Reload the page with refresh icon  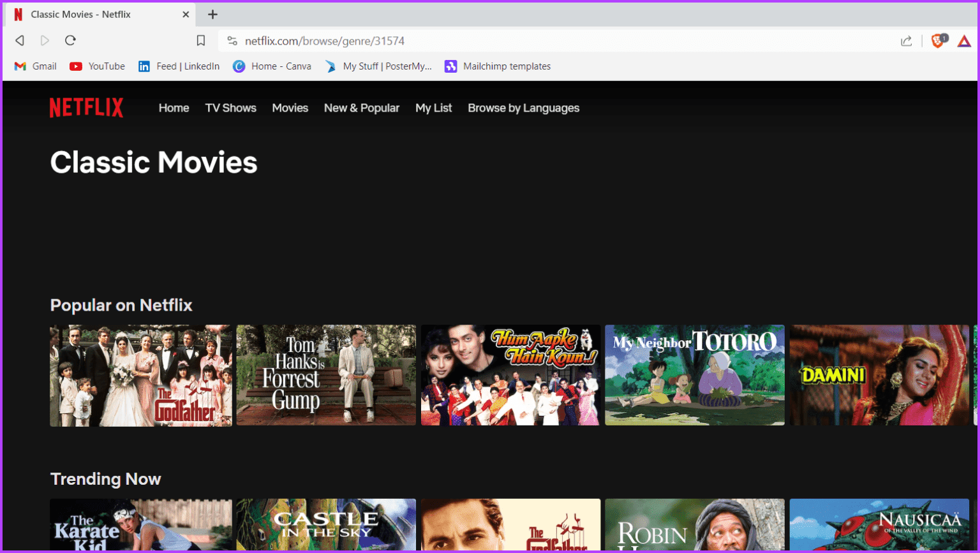70,40
